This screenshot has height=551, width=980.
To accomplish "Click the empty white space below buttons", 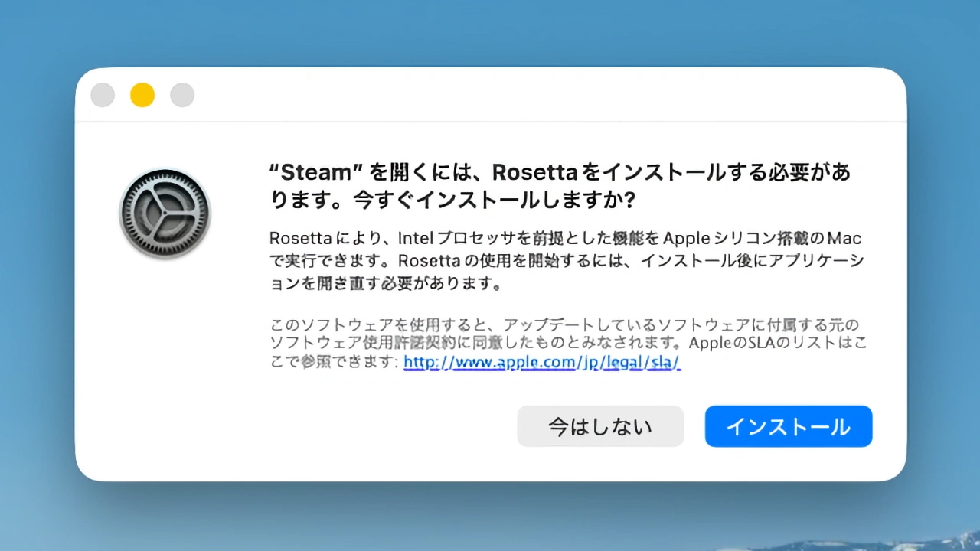I will pos(490,463).
